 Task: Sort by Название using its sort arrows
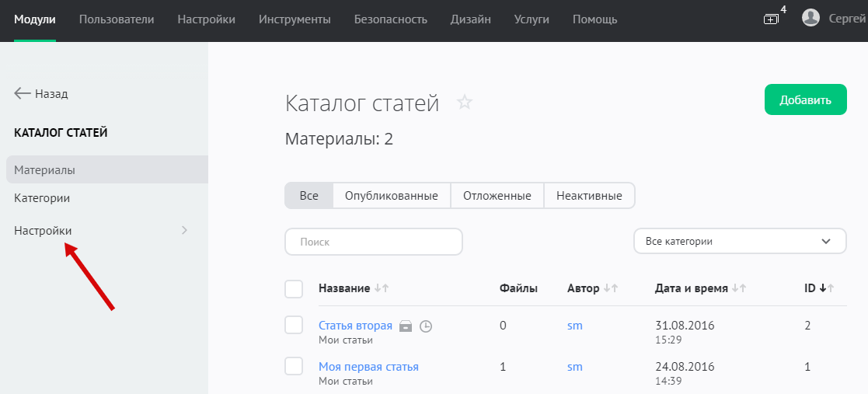382,288
